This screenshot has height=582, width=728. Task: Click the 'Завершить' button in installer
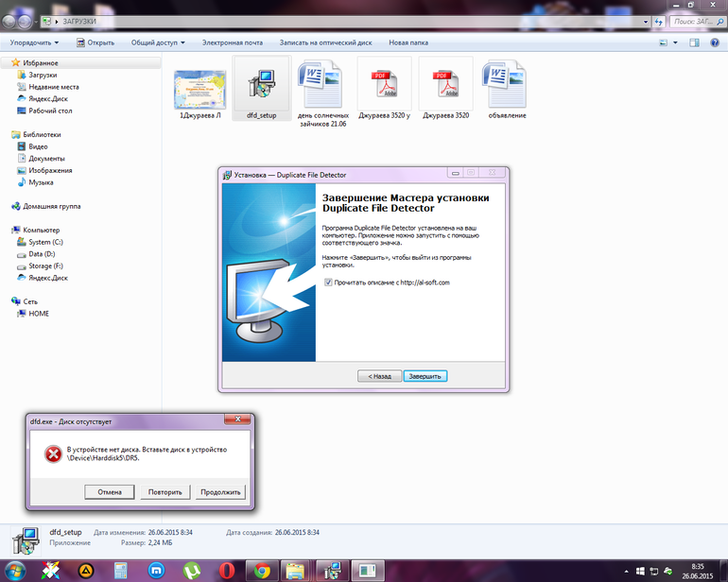[x=425, y=375]
